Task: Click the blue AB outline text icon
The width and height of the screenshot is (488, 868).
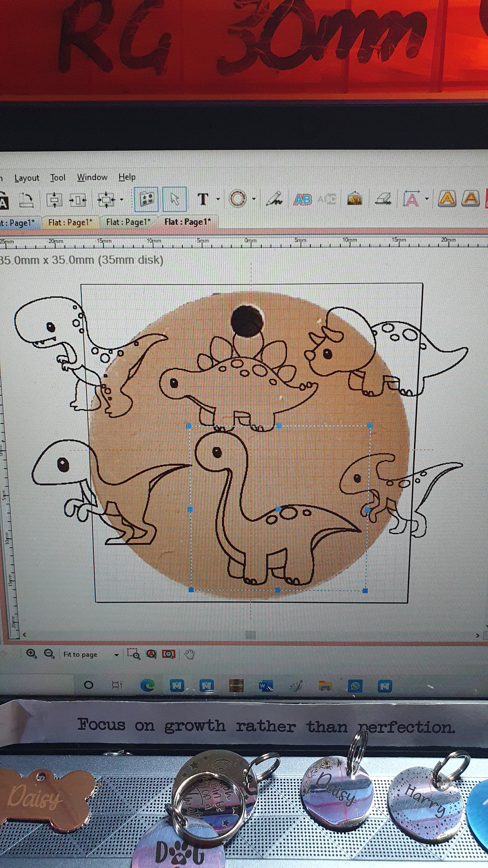Action: tap(302, 199)
